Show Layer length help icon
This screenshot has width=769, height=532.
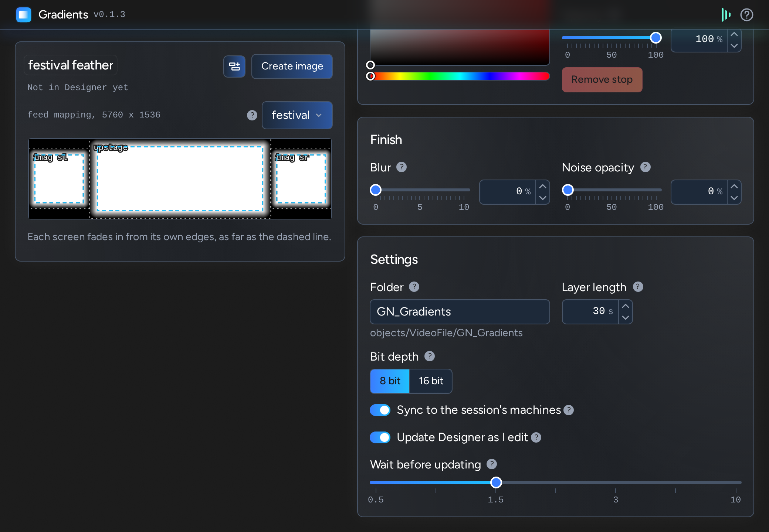pos(638,287)
